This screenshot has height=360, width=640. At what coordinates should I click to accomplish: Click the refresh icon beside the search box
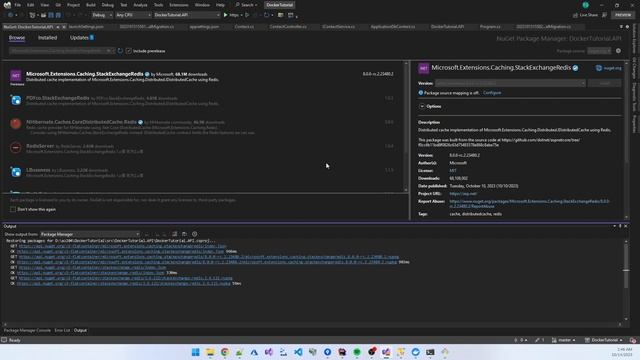click(120, 51)
